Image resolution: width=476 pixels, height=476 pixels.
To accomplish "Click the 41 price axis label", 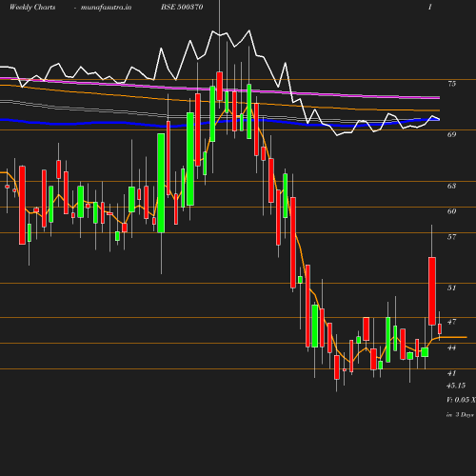I will (451, 373).
